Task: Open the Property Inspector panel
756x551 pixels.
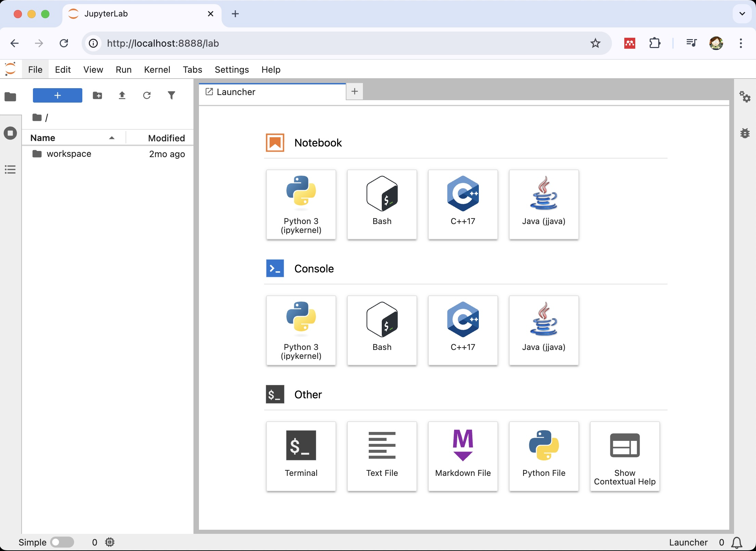Action: coord(745,97)
